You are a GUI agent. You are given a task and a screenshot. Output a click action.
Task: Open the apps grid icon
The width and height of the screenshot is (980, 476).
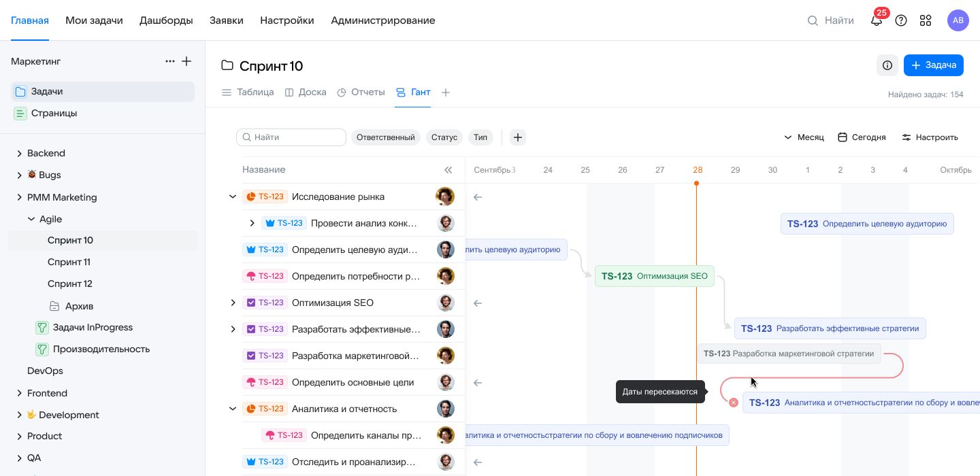coord(926,20)
